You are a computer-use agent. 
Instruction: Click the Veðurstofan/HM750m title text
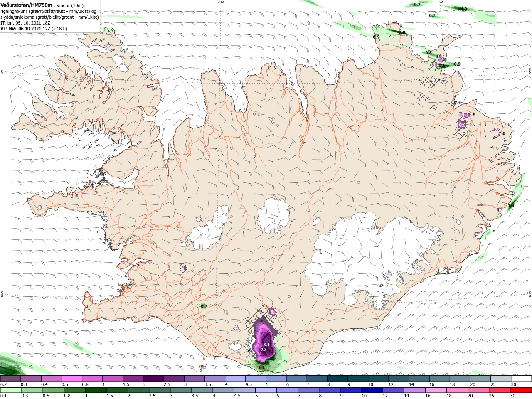pyautogui.click(x=27, y=5)
